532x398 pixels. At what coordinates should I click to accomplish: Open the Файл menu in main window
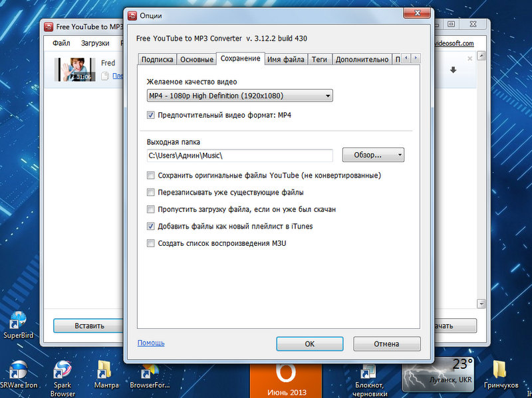tap(61, 43)
